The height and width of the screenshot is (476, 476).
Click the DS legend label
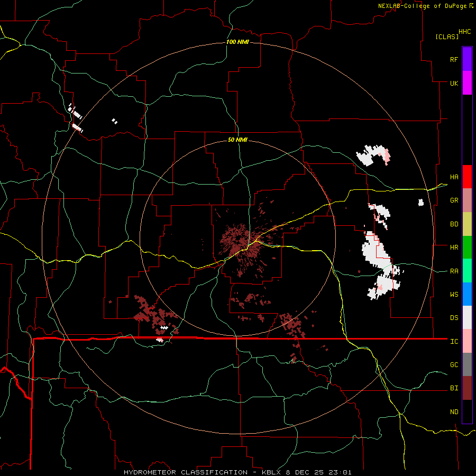(454, 318)
